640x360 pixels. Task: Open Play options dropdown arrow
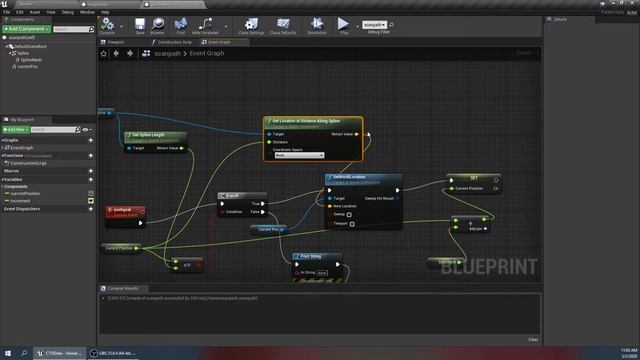tap(357, 26)
